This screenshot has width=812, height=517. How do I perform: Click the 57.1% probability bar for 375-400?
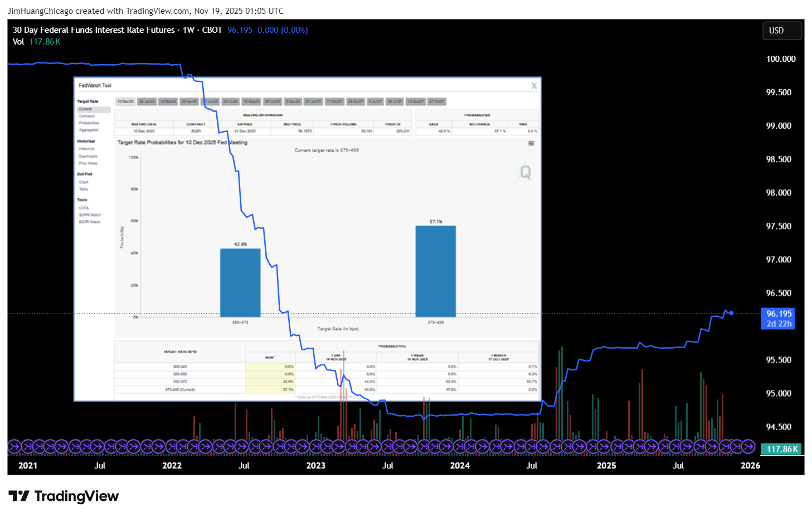436,271
